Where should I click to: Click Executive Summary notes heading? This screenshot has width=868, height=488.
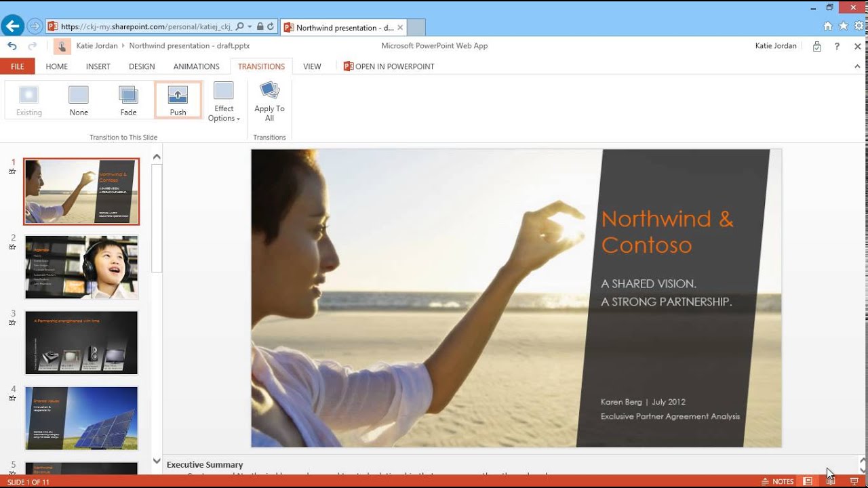tap(205, 465)
